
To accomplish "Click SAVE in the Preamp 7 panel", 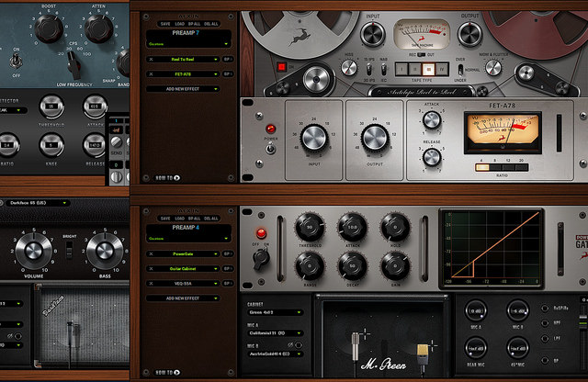I will click(165, 24).
